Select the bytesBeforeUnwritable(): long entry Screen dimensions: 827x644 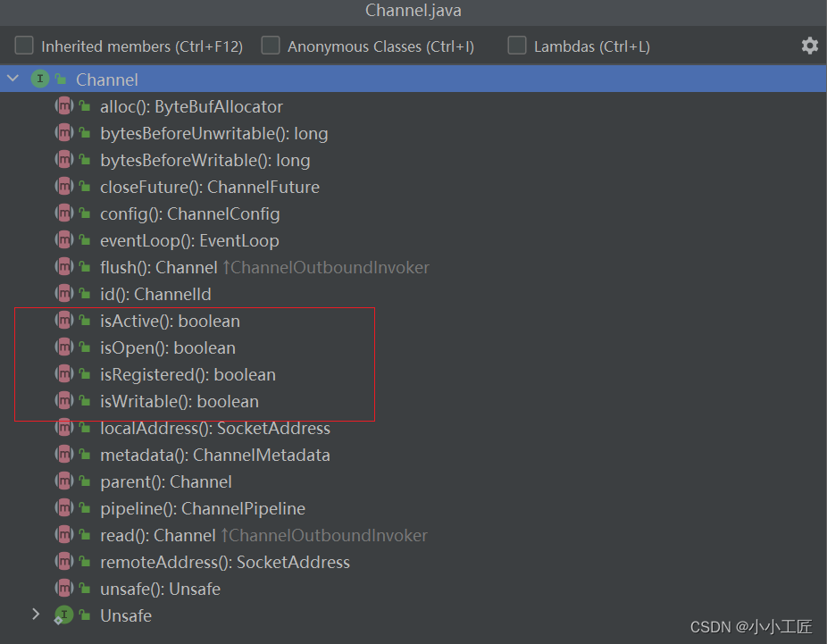pyautogui.click(x=213, y=133)
